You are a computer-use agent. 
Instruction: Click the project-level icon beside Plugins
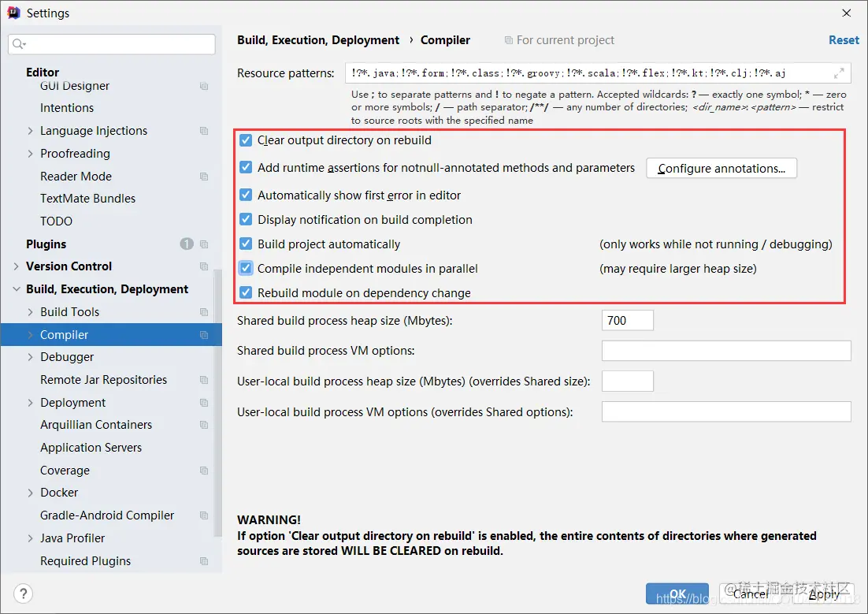click(x=204, y=244)
